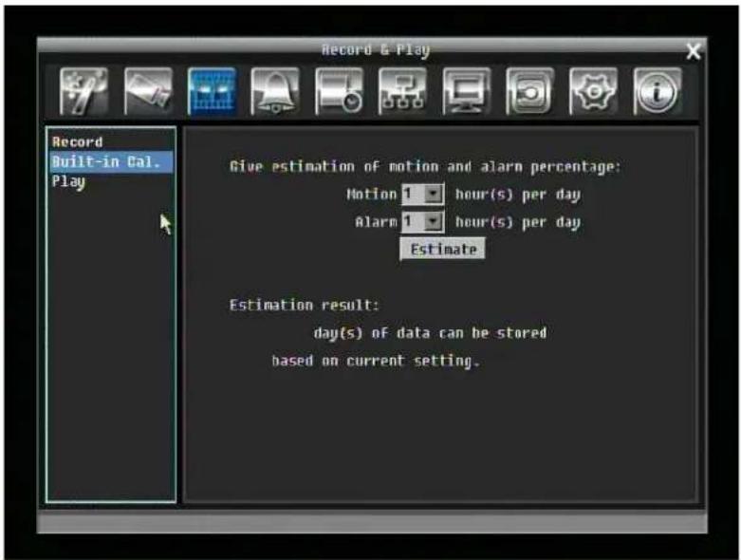Viewport: 741px width, 560px height.
Task: Open the Storage disk icon
Action: tap(529, 91)
